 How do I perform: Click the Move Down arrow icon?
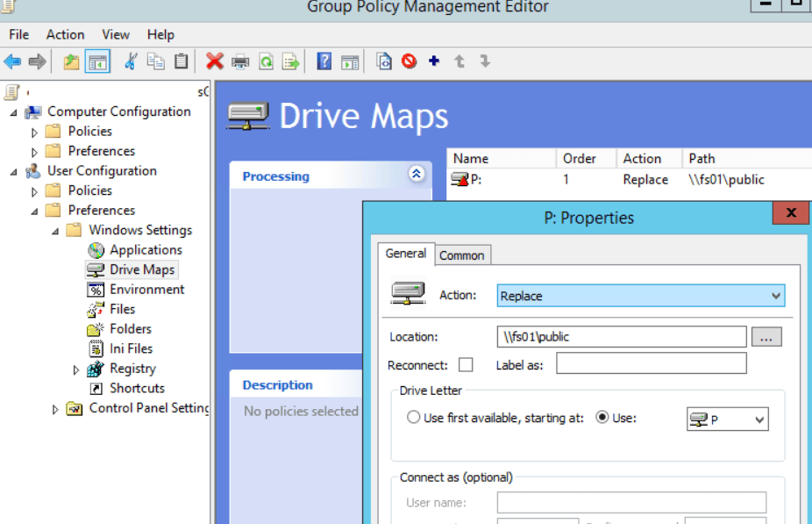click(485, 61)
